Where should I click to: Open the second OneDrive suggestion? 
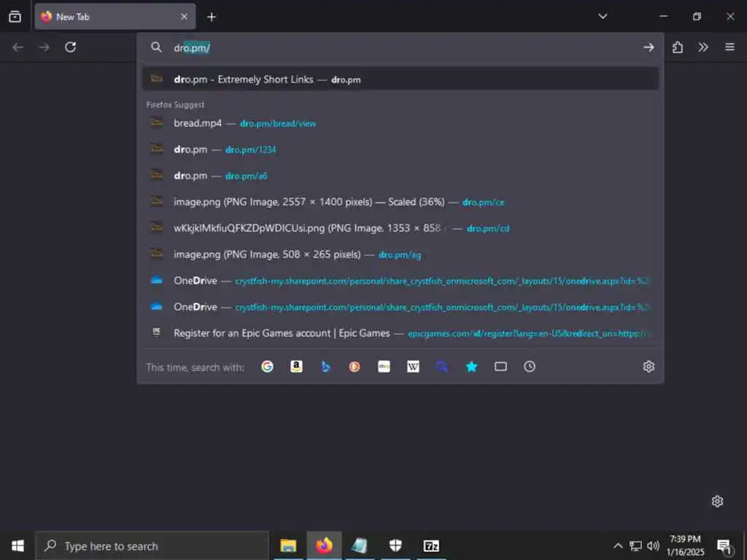coord(400,307)
